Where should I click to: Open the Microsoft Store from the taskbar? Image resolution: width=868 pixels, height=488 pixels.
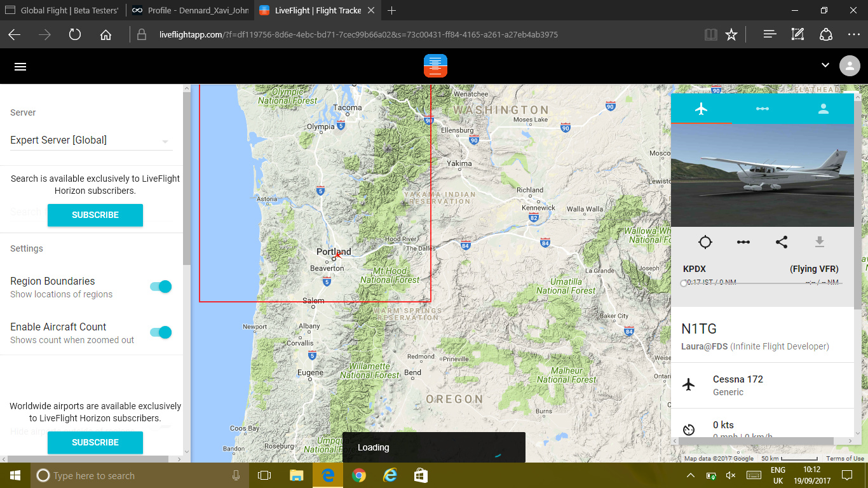click(421, 475)
